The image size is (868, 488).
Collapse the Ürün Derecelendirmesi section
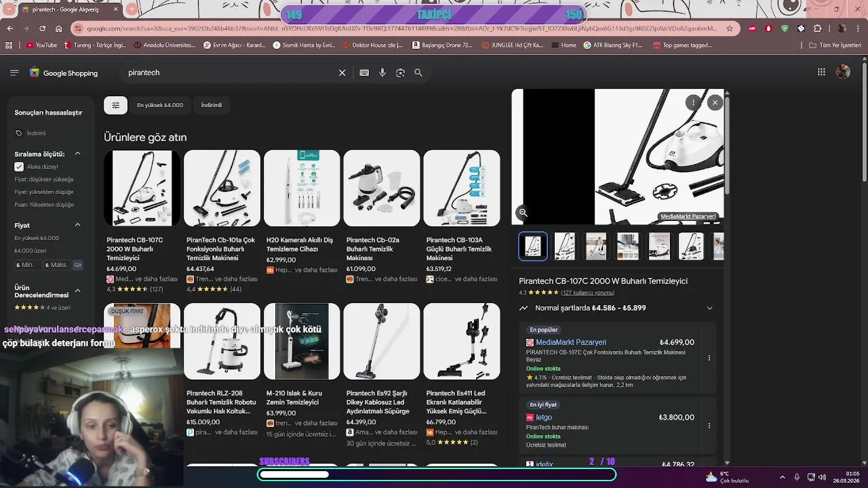click(77, 291)
